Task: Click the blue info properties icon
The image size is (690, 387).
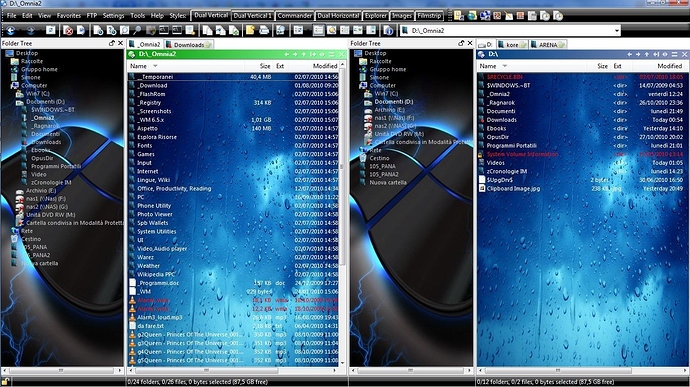Action: 388,30
